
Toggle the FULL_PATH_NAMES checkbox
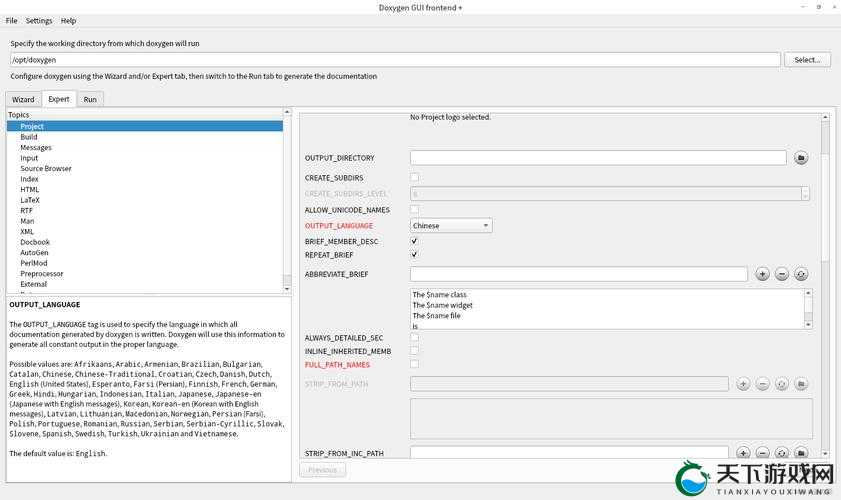414,364
